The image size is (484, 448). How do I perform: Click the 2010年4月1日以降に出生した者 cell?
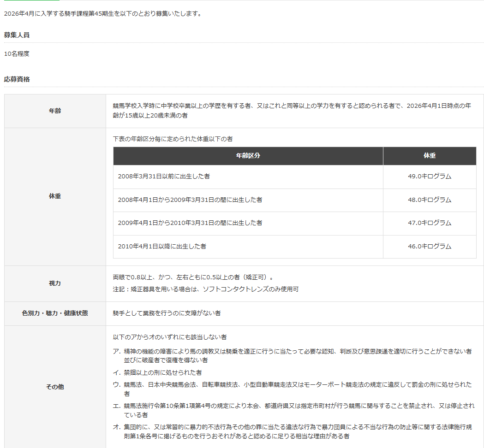162,247
